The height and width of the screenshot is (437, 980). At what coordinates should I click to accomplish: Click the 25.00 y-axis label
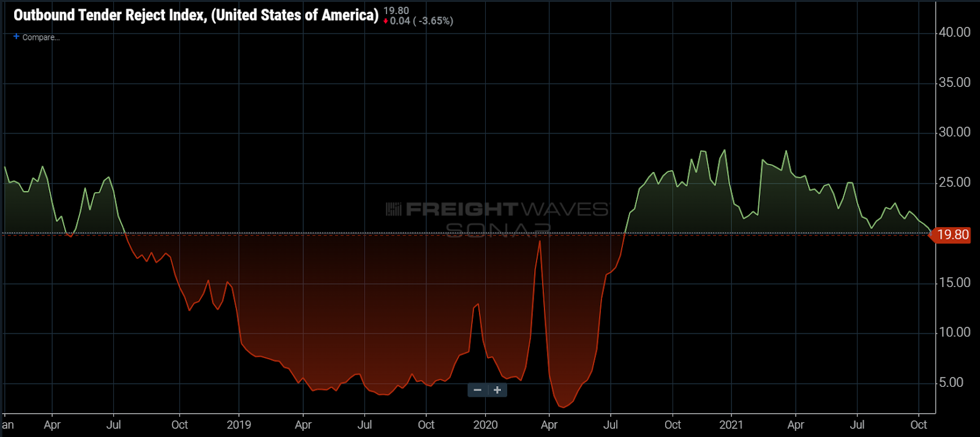pyautogui.click(x=954, y=182)
